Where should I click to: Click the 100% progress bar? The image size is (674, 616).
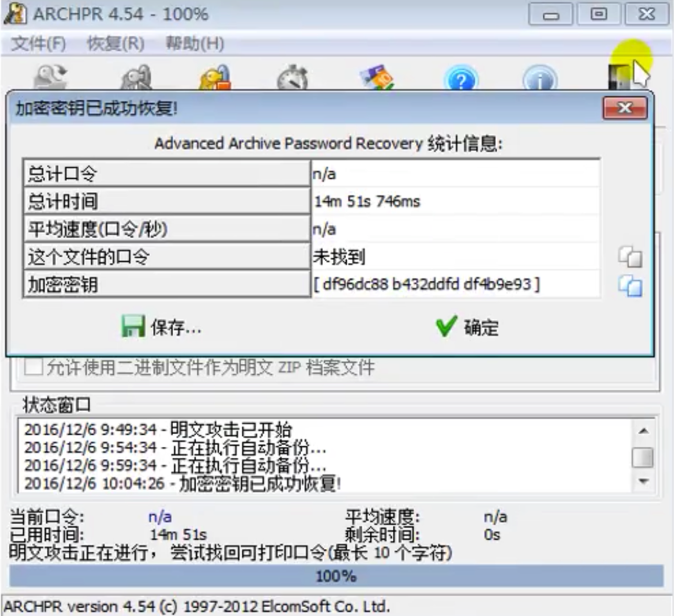336,576
